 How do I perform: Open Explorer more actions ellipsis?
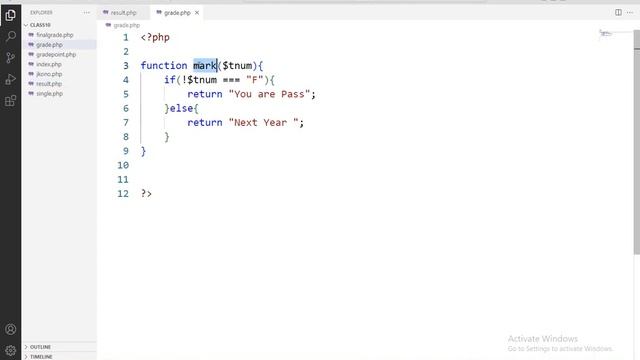[x=87, y=13]
